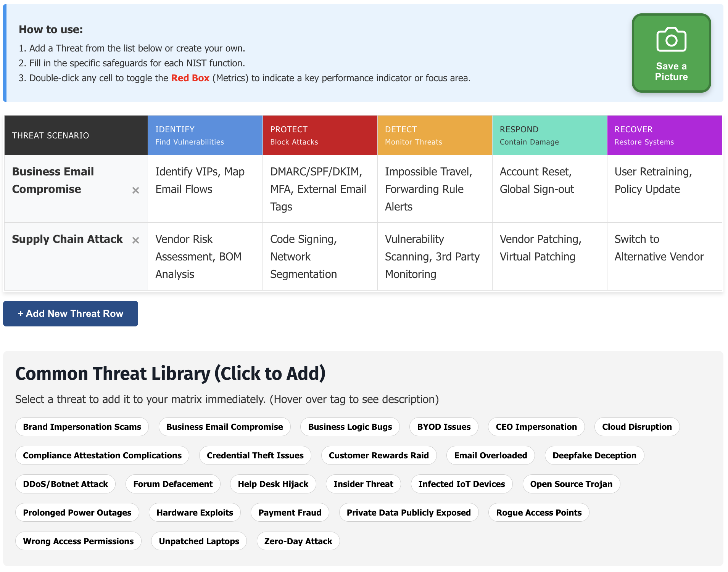Add Rogue Access Points to matrix
The height and width of the screenshot is (572, 728).
click(538, 513)
